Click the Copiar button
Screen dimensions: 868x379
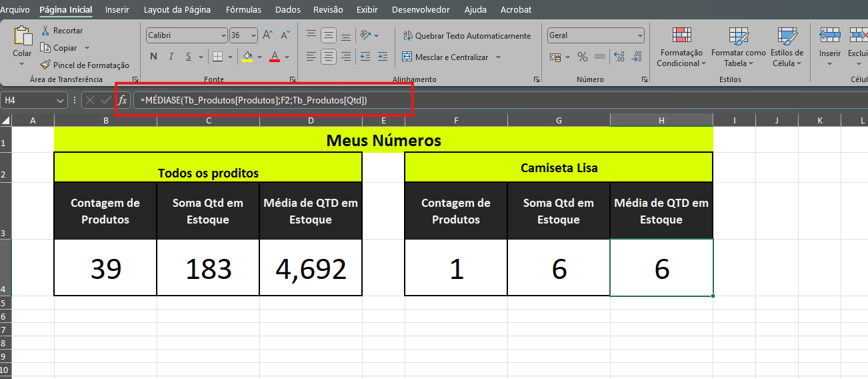[59, 48]
